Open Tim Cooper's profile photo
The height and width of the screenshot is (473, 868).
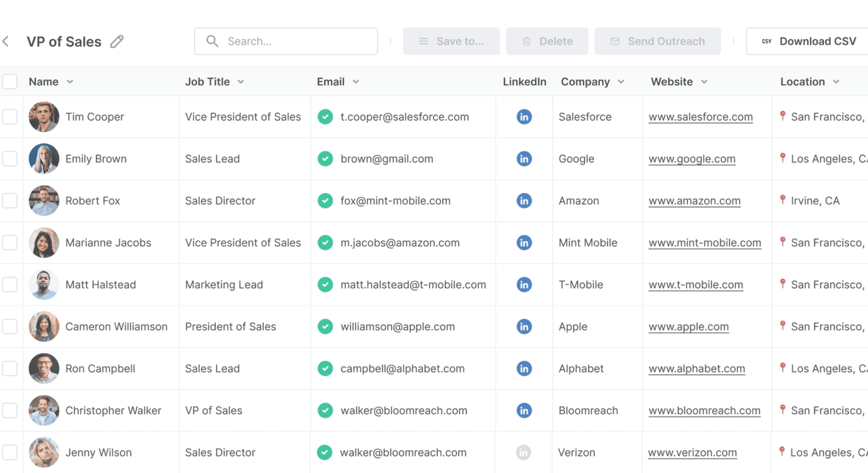(x=44, y=117)
